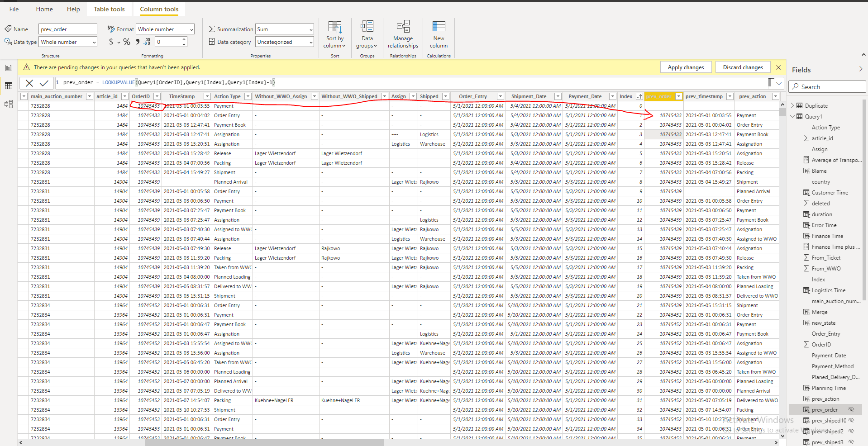This screenshot has width=868, height=446.
Task: Switch to the Help tab
Action: pos(73,9)
